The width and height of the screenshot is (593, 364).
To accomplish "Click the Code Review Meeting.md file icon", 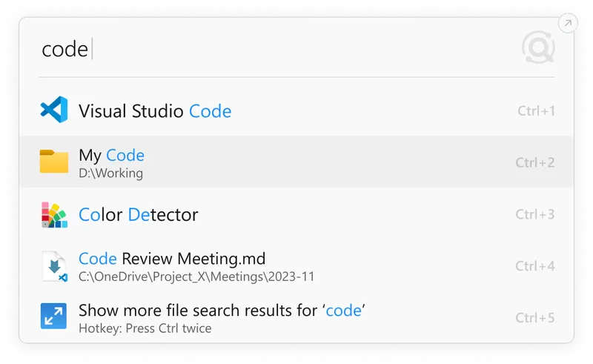I will click(x=54, y=266).
